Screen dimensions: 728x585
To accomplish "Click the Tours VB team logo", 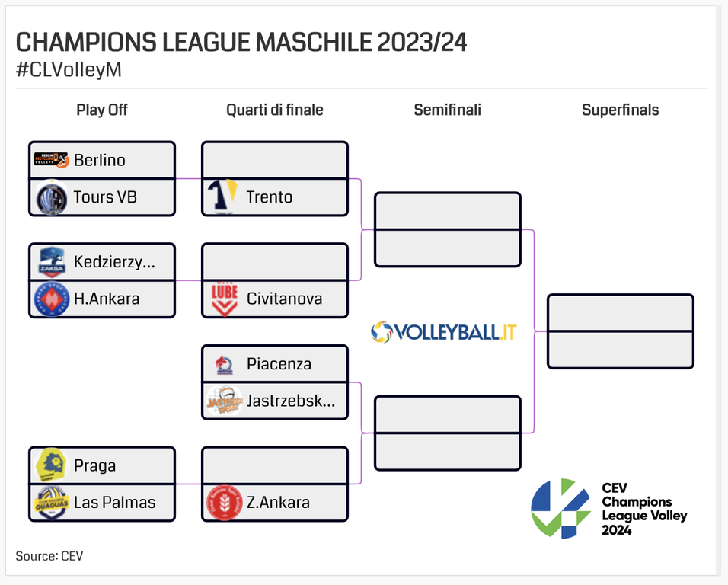I will coord(52,197).
